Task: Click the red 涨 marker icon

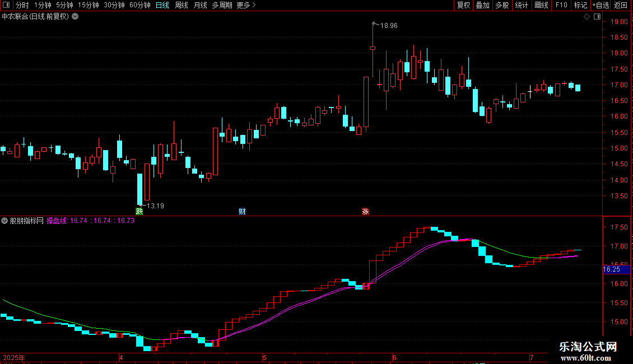Action: tap(365, 212)
